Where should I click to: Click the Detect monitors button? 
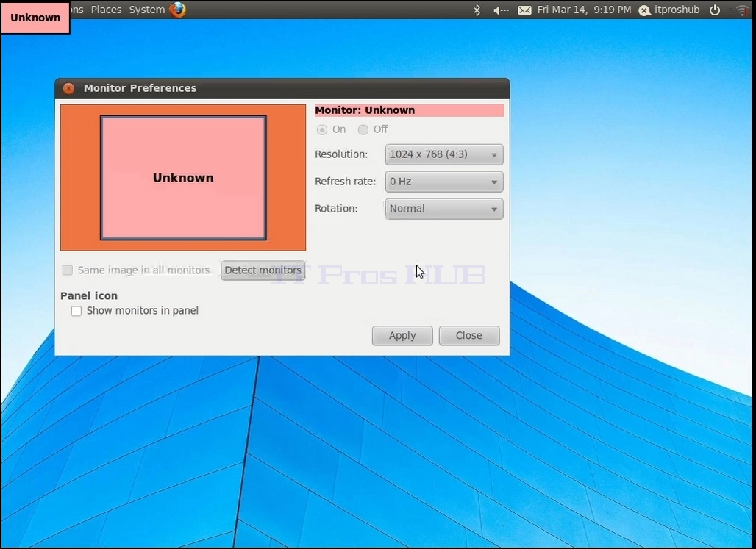[263, 270]
